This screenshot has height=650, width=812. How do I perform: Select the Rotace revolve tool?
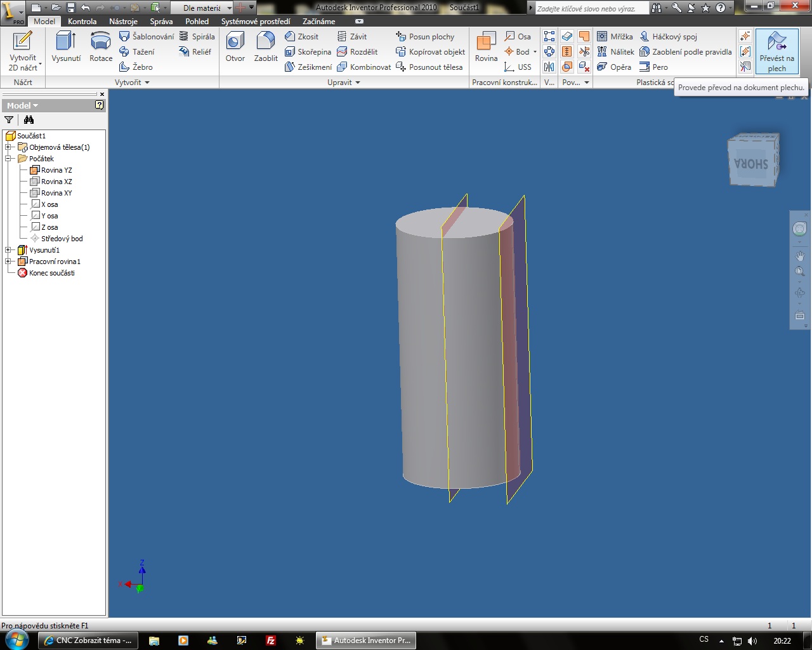100,48
